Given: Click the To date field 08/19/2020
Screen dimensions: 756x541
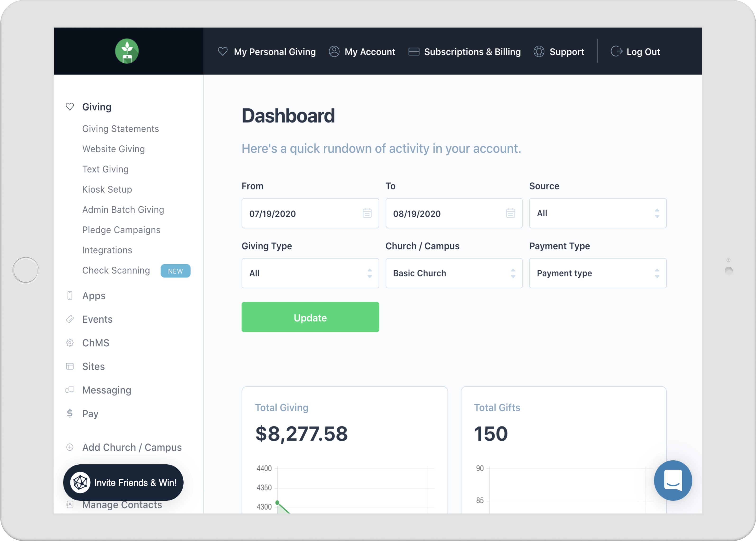Looking at the screenshot, I should click(454, 213).
